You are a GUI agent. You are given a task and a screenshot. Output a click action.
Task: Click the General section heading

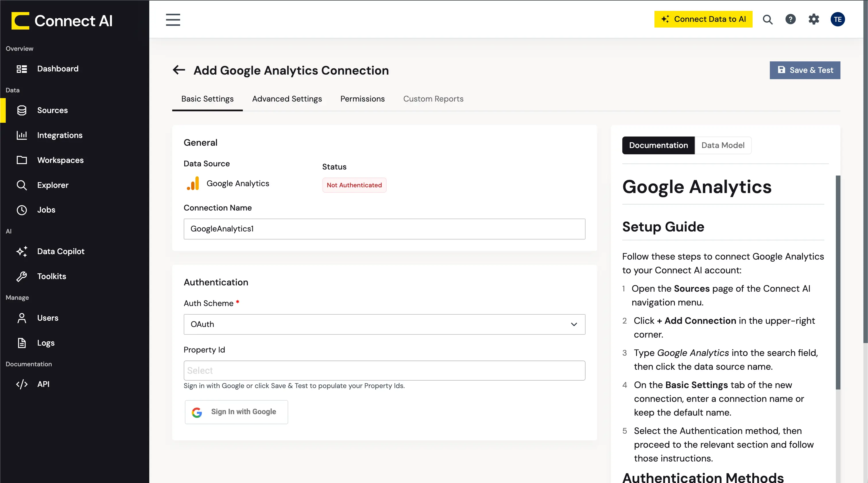coord(200,143)
